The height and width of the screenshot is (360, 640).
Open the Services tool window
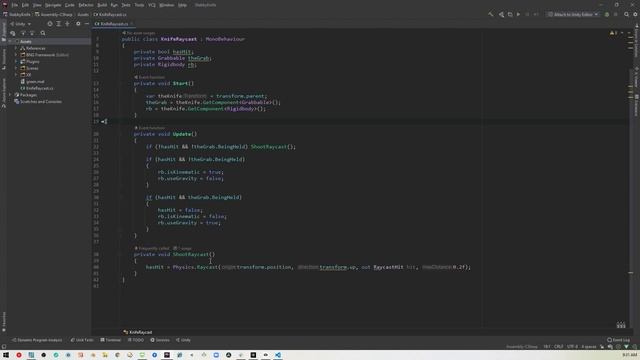coord(160,340)
